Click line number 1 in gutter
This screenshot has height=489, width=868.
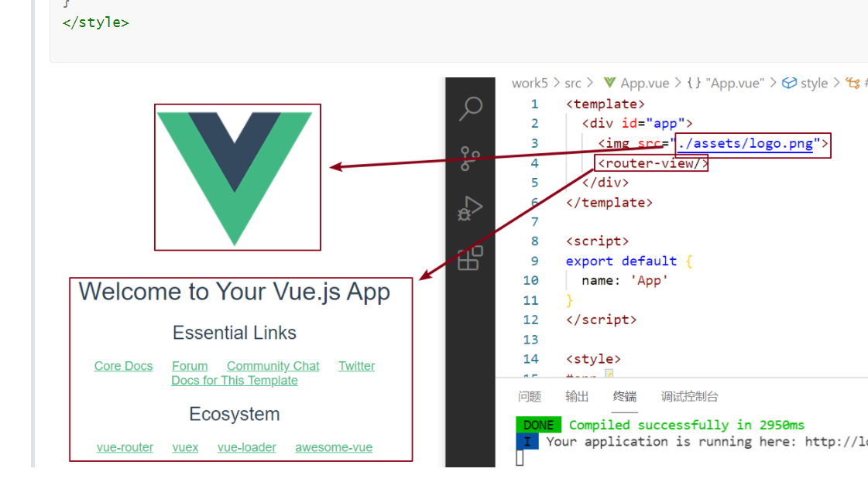pos(534,104)
